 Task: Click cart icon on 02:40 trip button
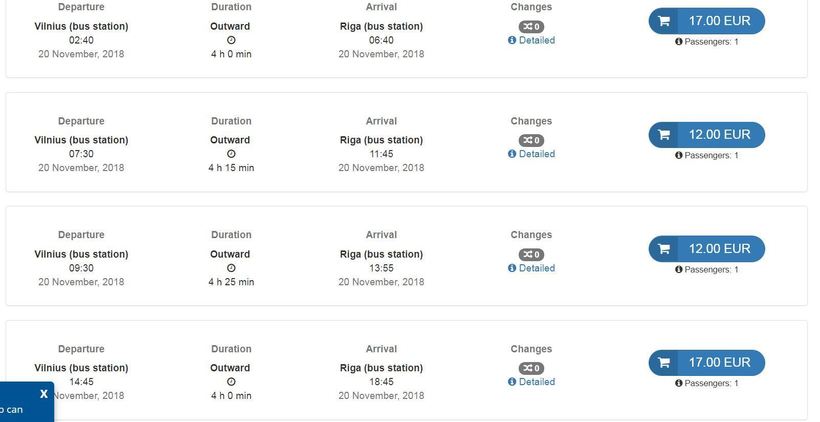tap(664, 21)
